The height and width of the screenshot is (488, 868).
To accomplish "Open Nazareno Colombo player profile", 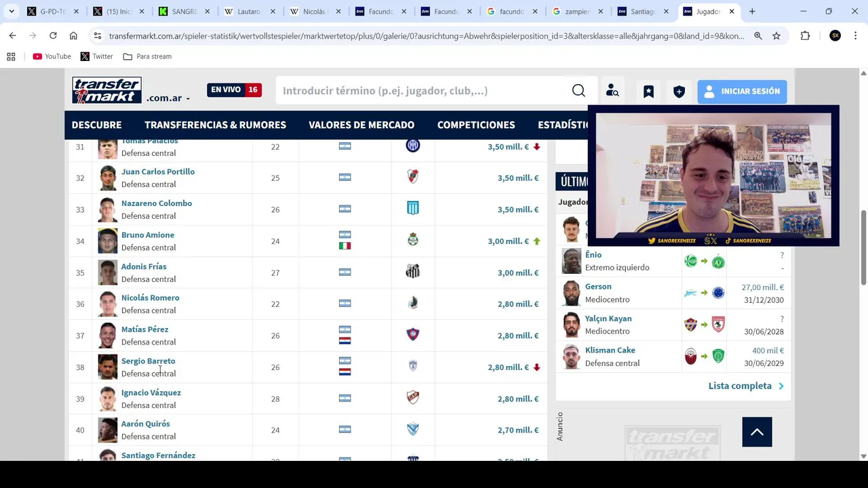I will (x=157, y=203).
